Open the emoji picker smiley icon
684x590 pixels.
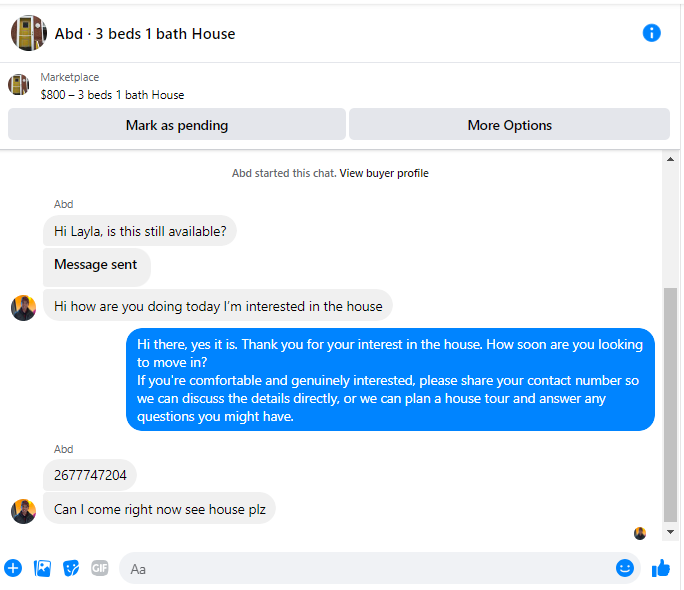point(625,568)
